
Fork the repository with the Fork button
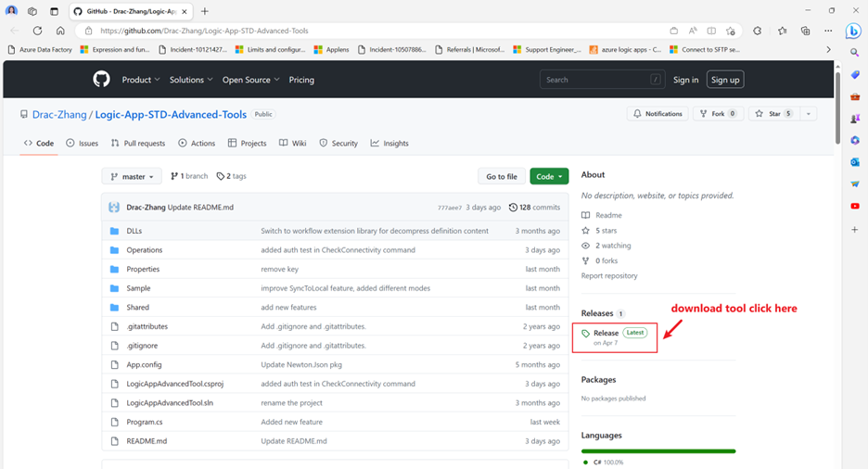[718, 114]
